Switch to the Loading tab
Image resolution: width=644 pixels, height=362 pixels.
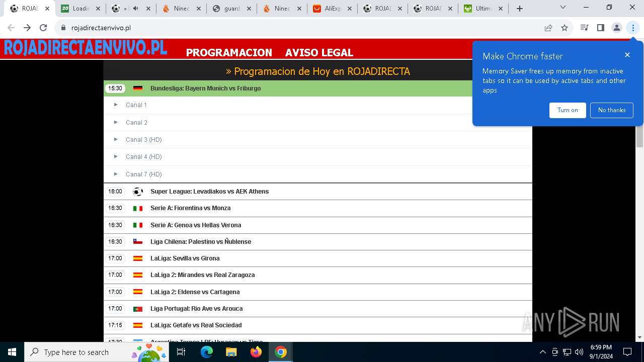tap(80, 9)
